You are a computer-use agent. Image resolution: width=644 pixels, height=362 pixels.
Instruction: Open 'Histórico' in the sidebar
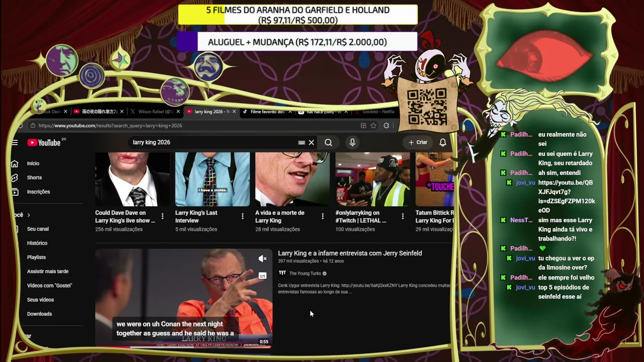(37, 243)
